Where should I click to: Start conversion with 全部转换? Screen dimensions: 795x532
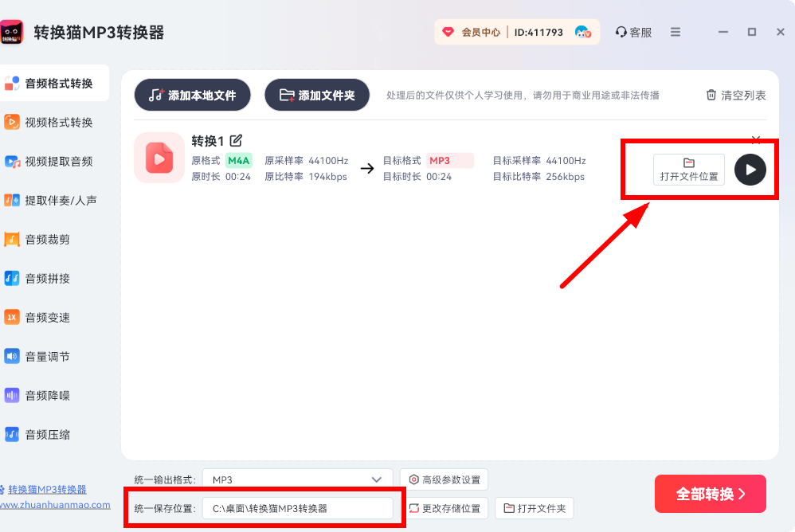(711, 494)
